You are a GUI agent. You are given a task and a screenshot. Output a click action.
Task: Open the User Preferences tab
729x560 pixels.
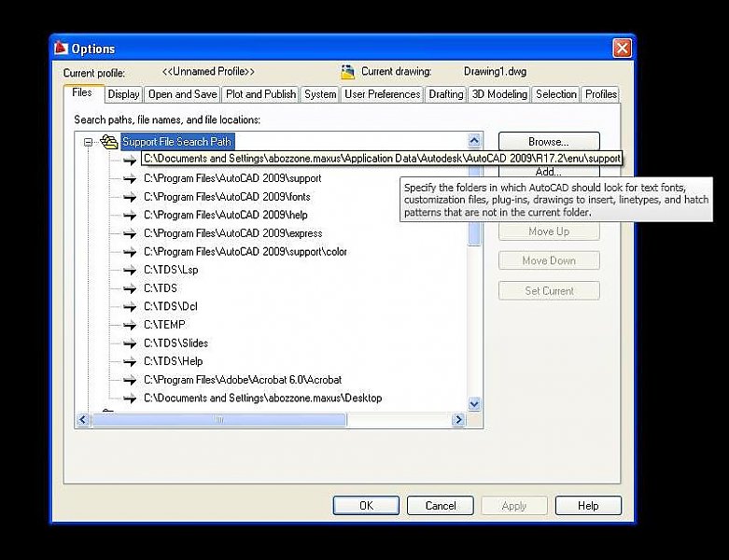[x=382, y=94]
